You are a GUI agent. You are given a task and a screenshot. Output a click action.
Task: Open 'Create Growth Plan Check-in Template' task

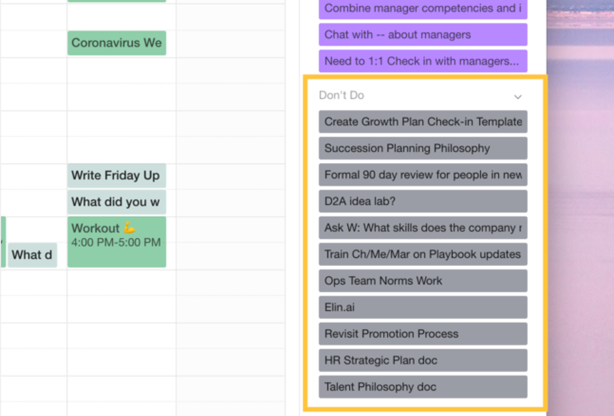tap(423, 121)
